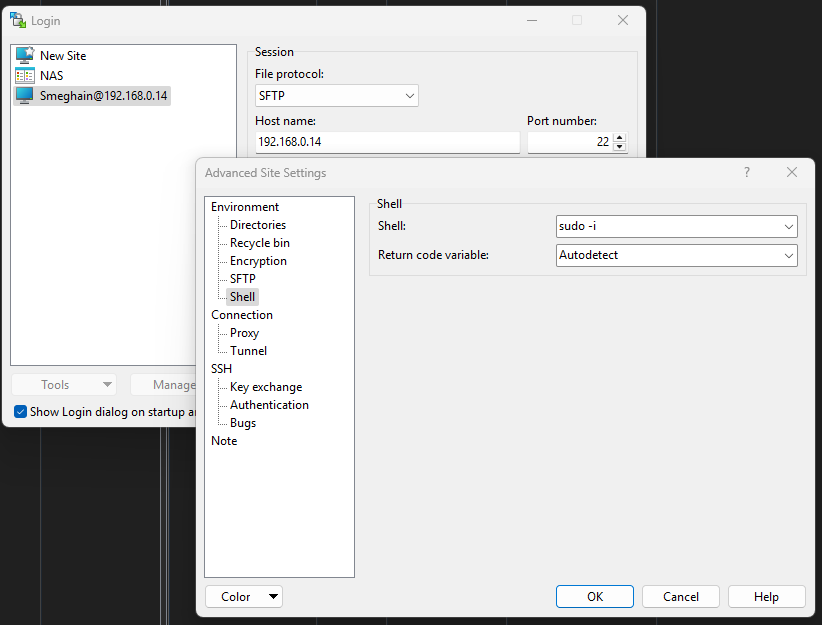Close the Login window

(x=623, y=20)
